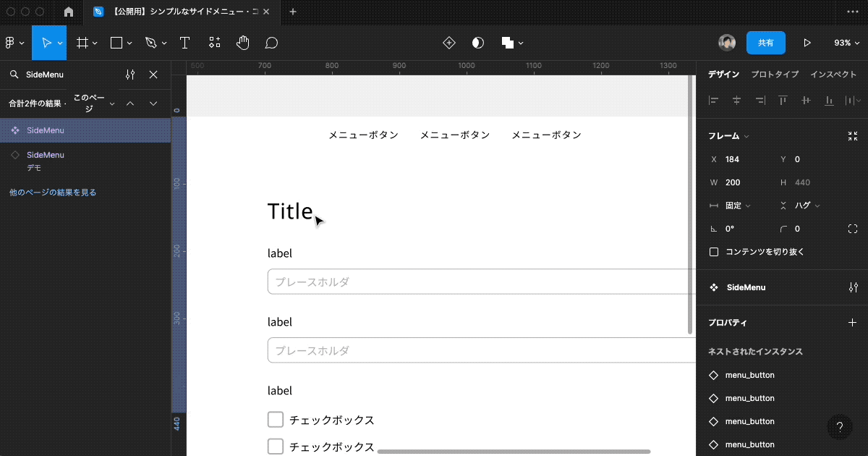Image resolution: width=868 pixels, height=456 pixels.
Task: Click the align horizontal centers icon
Action: pos(736,101)
